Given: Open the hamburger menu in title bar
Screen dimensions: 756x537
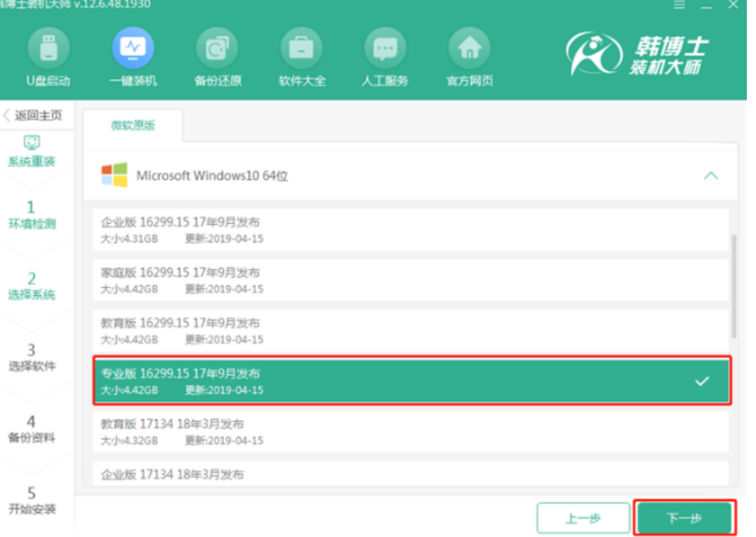Looking at the screenshot, I should (679, 5).
